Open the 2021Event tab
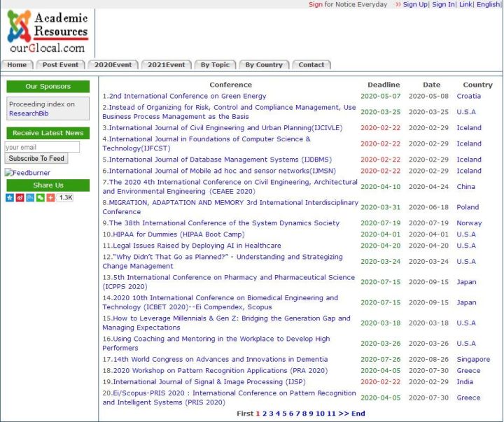This screenshot has height=422, width=504. [x=166, y=64]
